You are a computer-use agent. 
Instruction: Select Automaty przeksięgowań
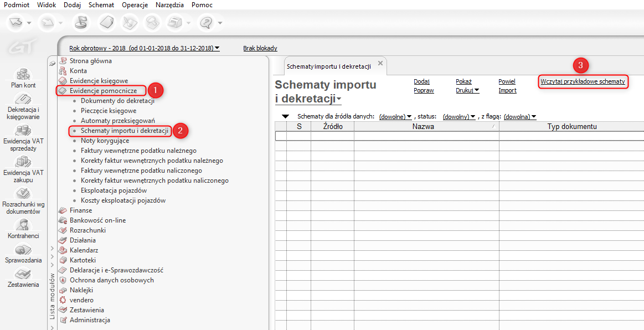pyautogui.click(x=117, y=121)
